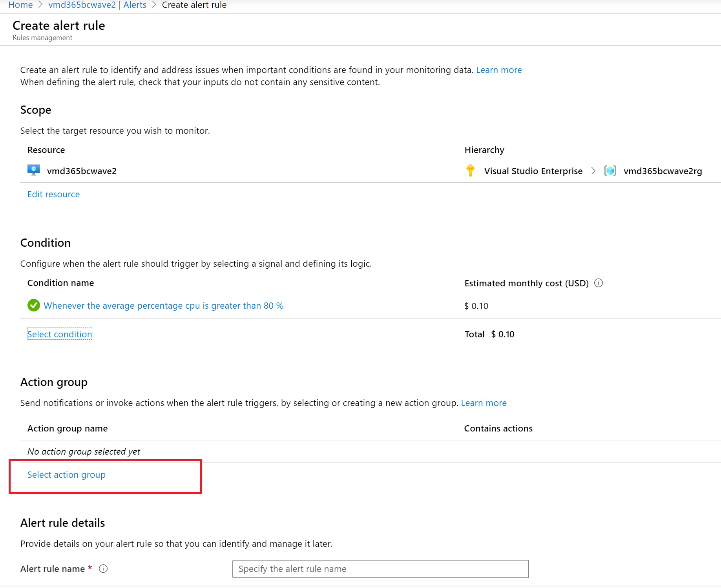Open Select condition
Screen dimensions: 721x588
tap(59, 334)
